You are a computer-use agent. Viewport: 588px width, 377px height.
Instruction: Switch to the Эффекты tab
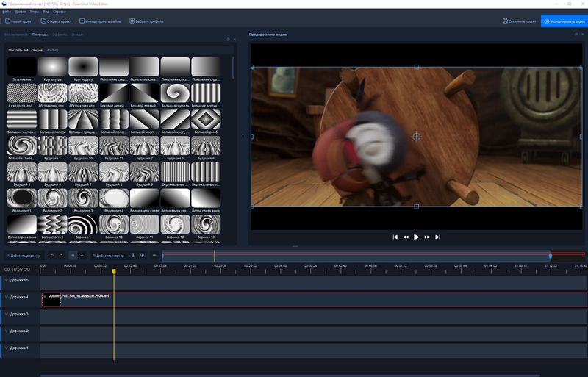point(61,35)
